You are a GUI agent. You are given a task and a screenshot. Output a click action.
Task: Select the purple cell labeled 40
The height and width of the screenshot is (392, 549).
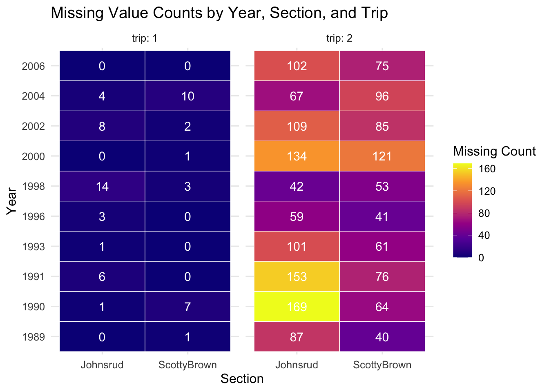coord(382,337)
